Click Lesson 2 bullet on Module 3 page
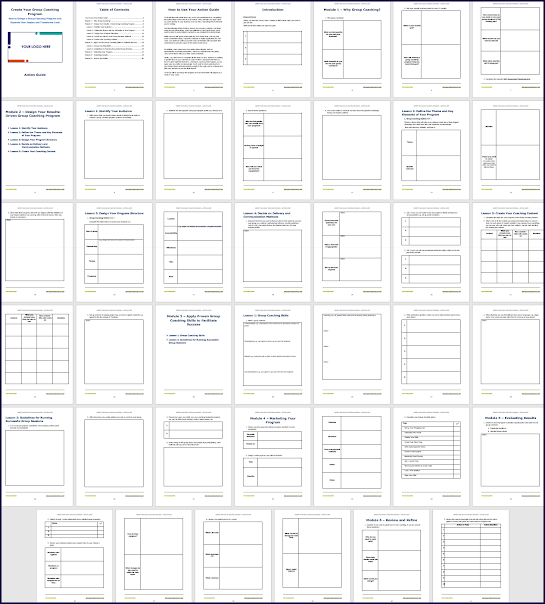This screenshot has height=604, width=545. 193,341
